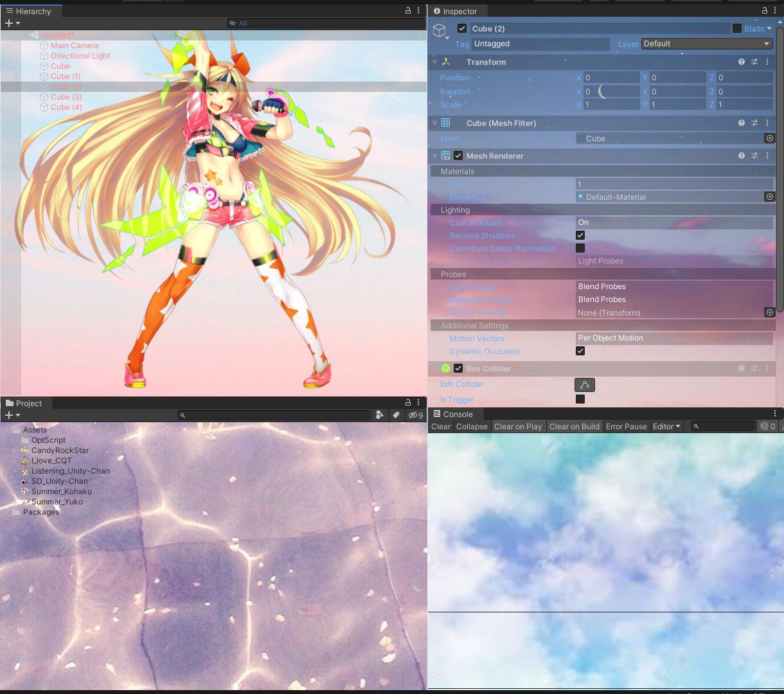This screenshot has width=784, height=694.
Task: Click the Edit Collider button
Action: pos(584,384)
